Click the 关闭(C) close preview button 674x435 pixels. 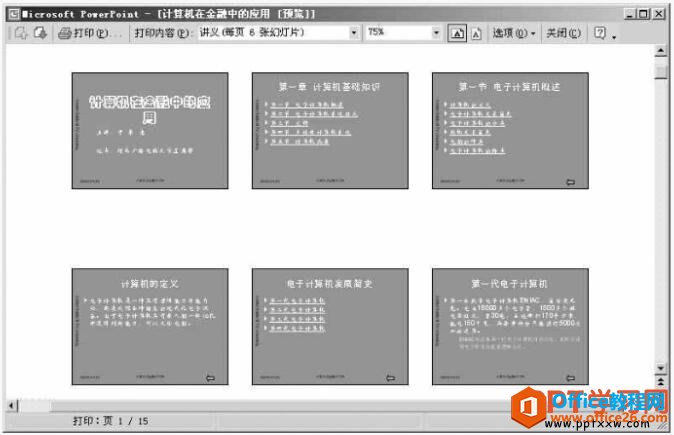[563, 33]
